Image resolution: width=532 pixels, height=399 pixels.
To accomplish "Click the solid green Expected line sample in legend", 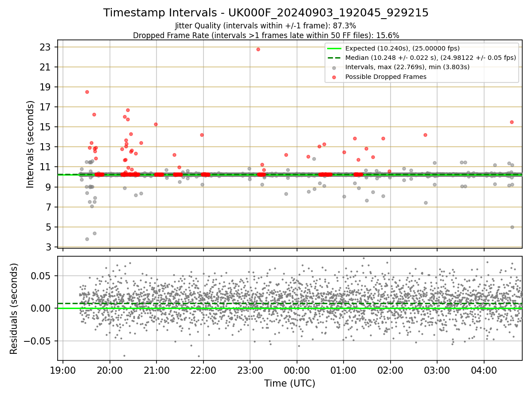I will (334, 49).
